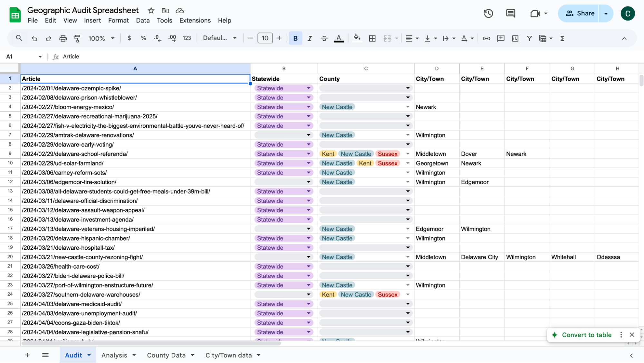Switch to the County Data tab
The height and width of the screenshot is (363, 644).
(170, 355)
